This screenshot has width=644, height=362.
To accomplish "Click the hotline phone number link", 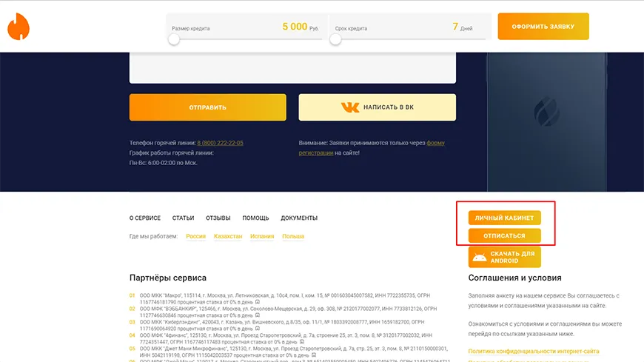I will click(220, 143).
